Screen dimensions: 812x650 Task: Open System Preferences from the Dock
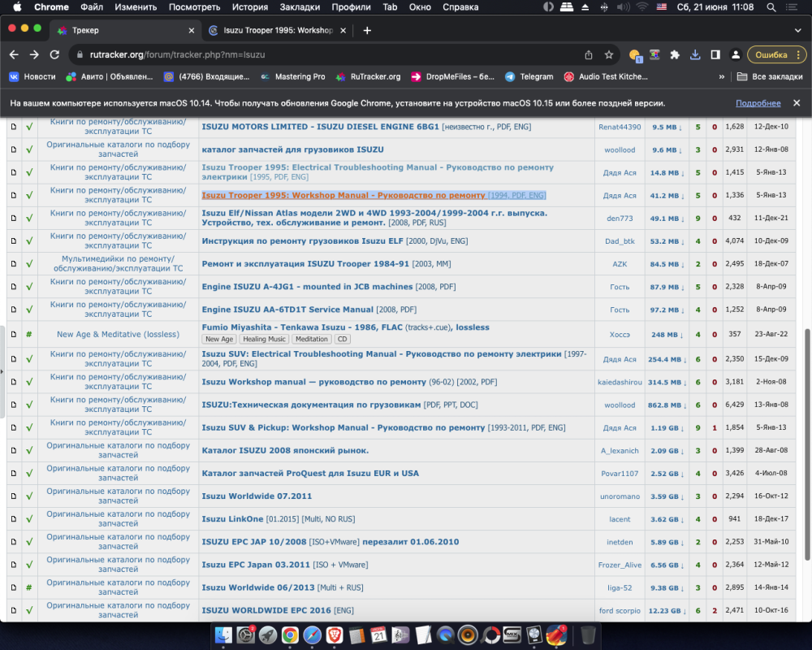coord(245,635)
